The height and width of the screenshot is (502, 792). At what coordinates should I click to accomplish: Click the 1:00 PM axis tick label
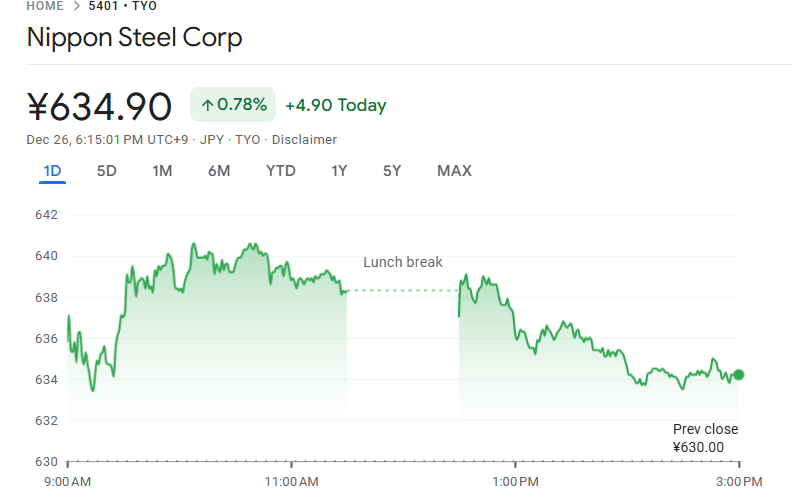(515, 481)
